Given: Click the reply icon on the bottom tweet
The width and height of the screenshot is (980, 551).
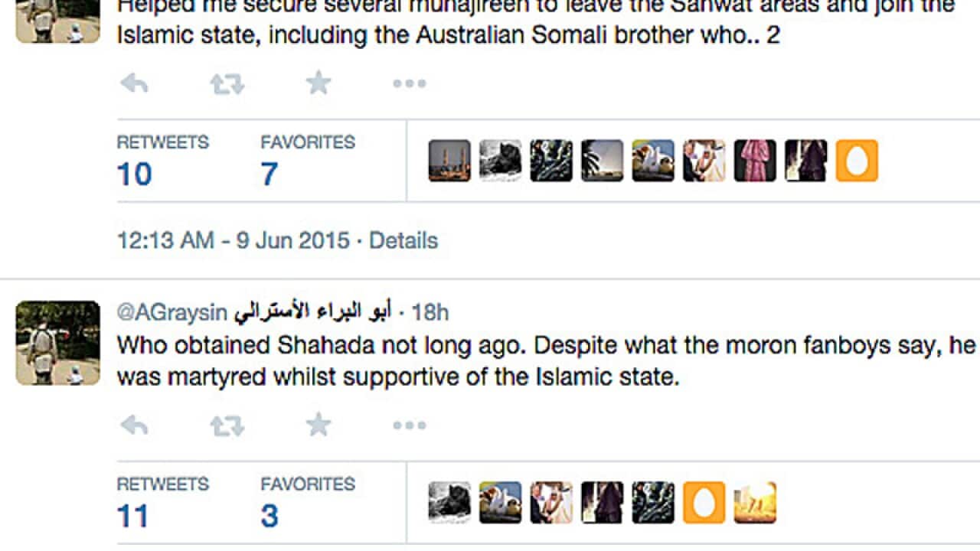Looking at the screenshot, I should click(136, 424).
